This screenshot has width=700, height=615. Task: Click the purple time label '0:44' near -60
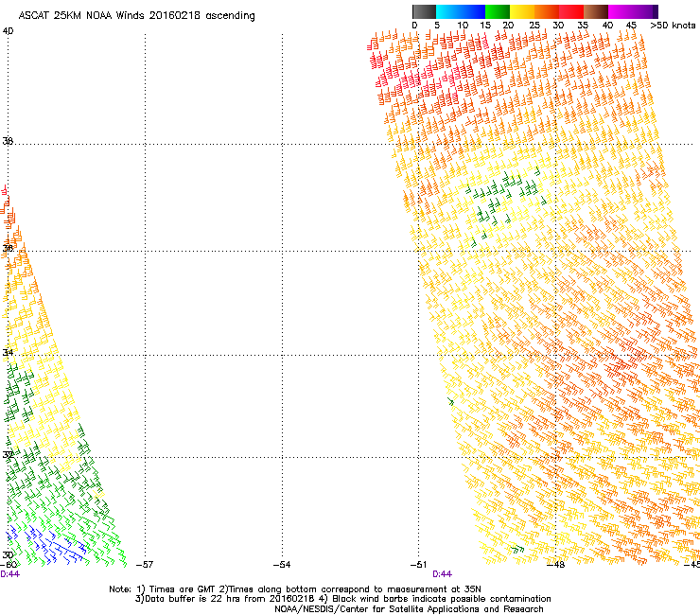pos(9,574)
